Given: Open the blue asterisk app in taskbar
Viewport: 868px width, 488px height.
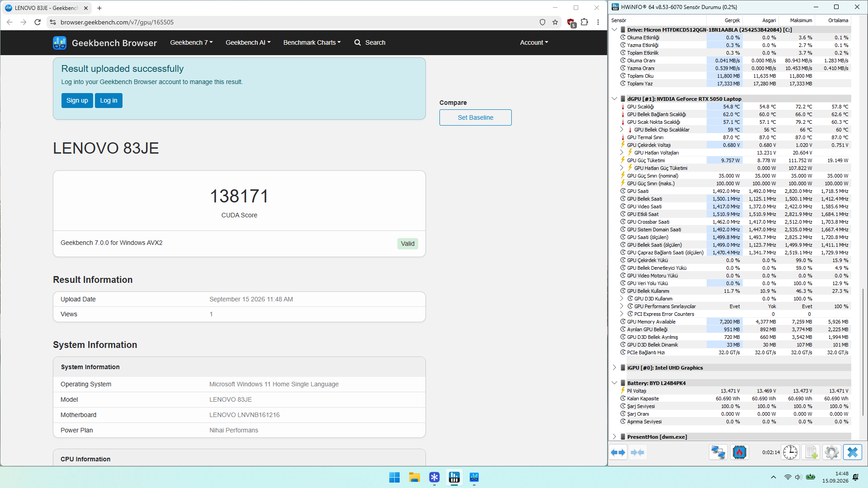Looking at the screenshot, I should pos(434,477).
